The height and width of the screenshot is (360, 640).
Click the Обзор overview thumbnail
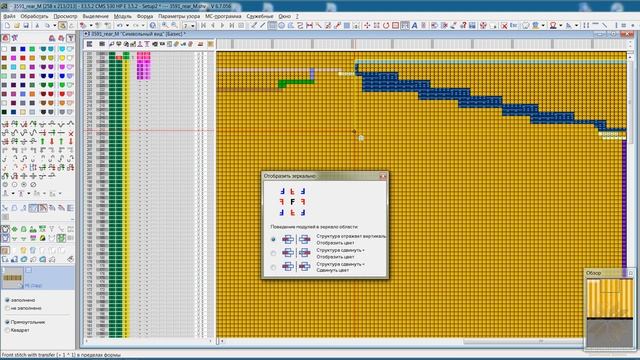point(609,313)
